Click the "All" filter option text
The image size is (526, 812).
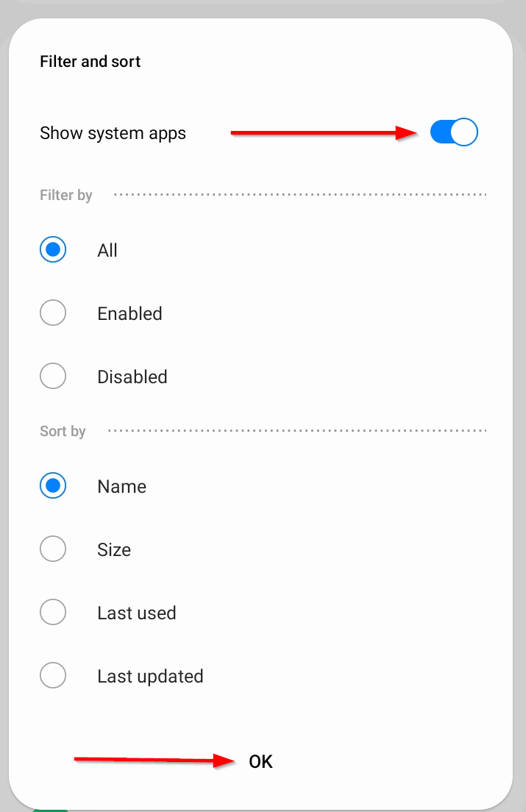click(x=107, y=251)
